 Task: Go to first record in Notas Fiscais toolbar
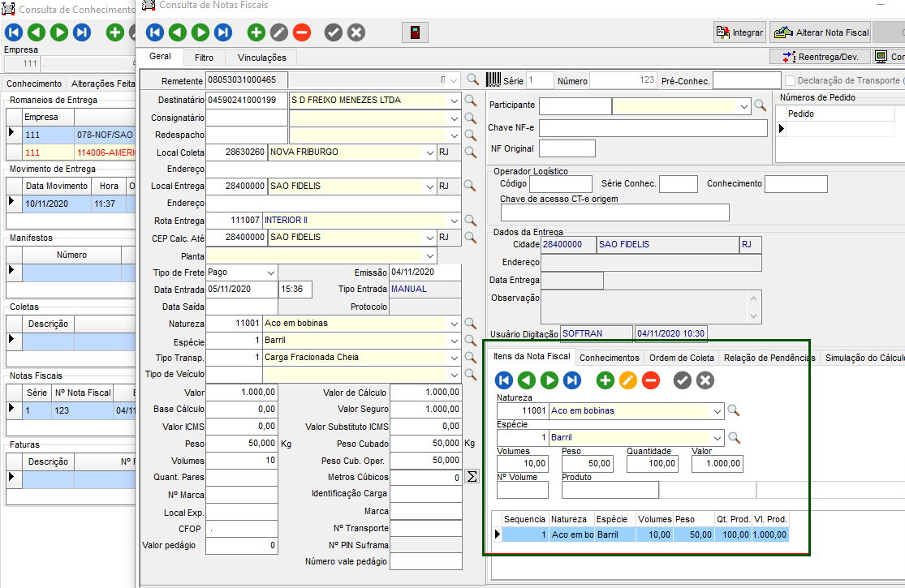click(155, 32)
